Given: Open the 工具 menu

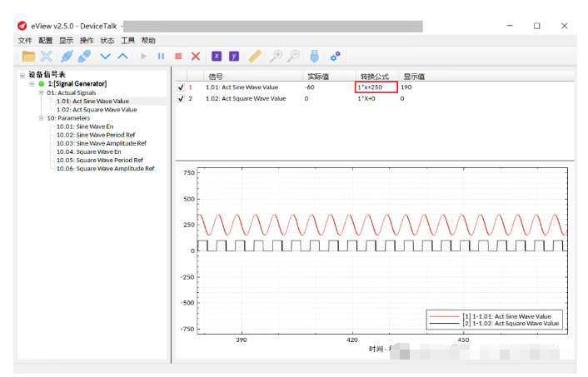Looking at the screenshot, I should [127, 41].
